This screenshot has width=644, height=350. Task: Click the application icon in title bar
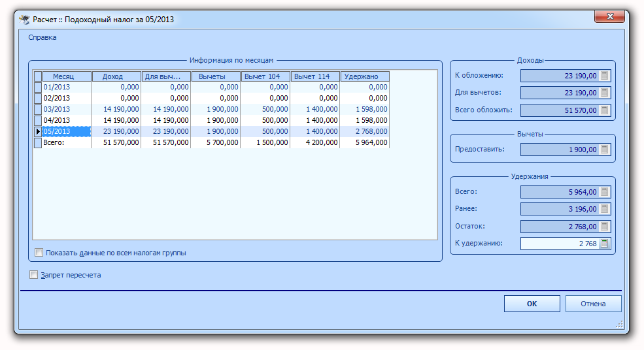coord(25,20)
